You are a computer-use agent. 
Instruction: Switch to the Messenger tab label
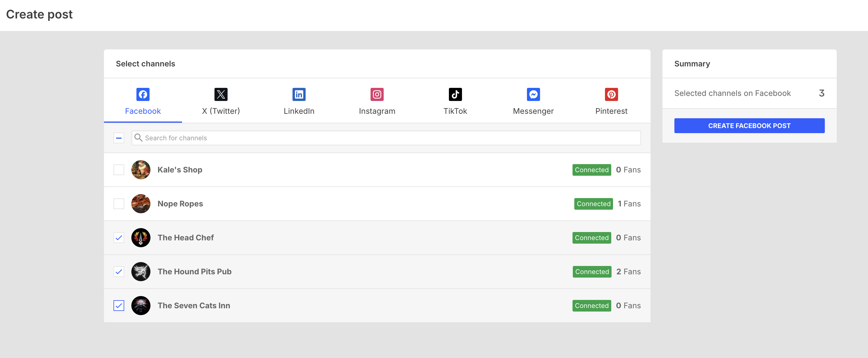[x=533, y=111]
